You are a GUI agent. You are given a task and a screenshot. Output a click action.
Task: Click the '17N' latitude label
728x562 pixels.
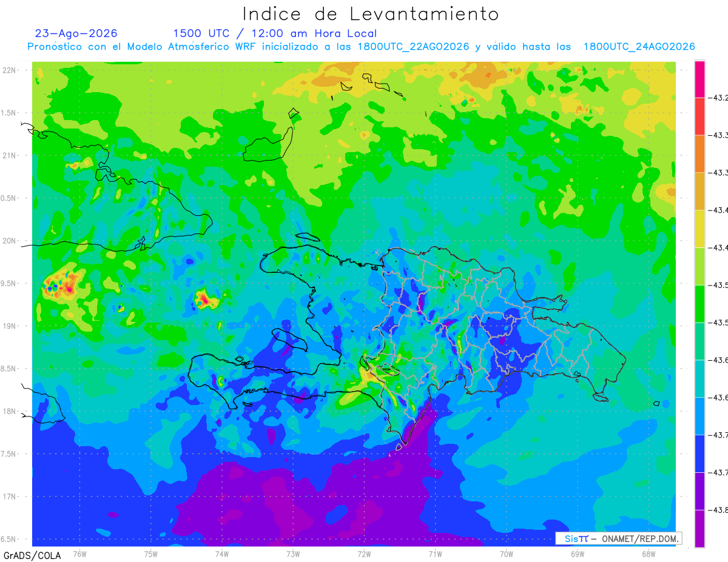[9, 497]
